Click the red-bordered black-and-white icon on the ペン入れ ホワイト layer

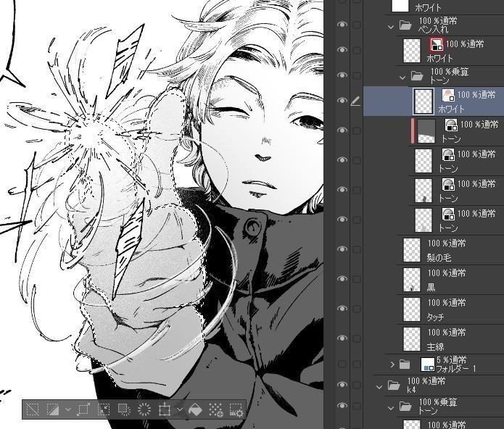(x=436, y=44)
